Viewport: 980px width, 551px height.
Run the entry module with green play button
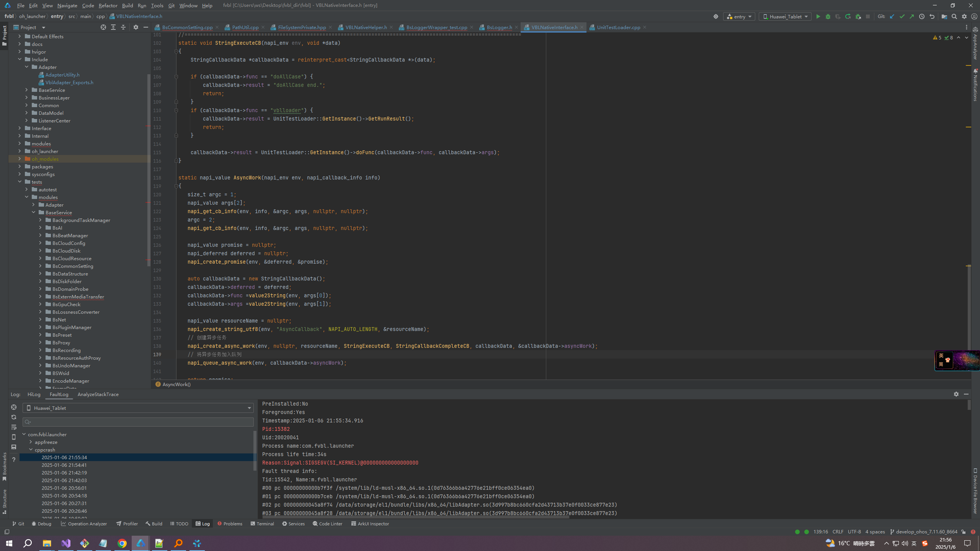818,16
